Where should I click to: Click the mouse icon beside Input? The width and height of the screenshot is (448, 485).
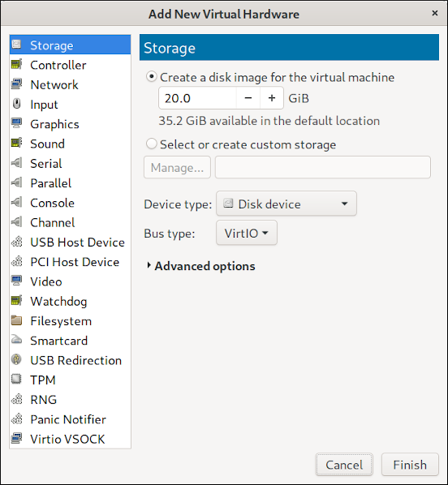coord(16,104)
